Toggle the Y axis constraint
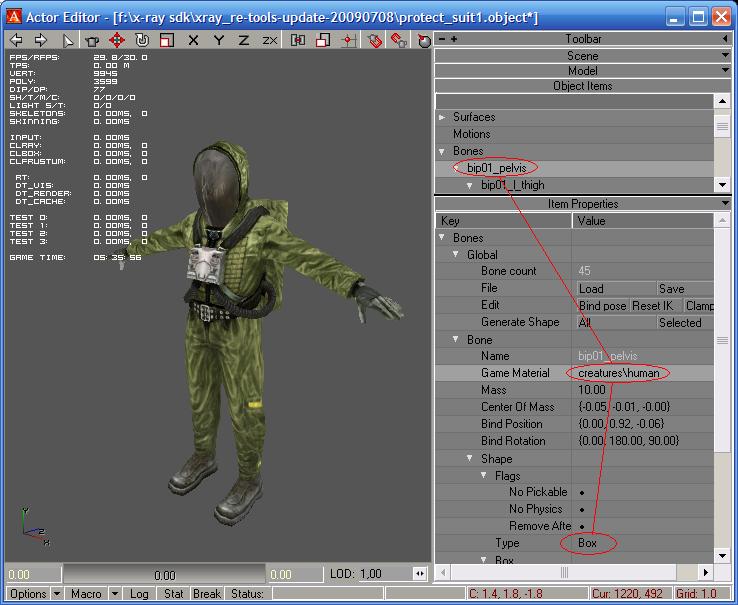Image resolution: width=738 pixels, height=605 pixels. [218, 40]
